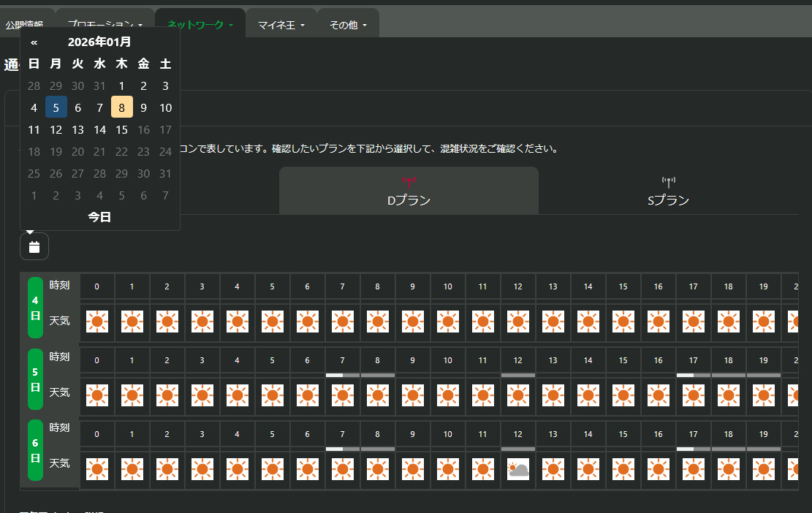Open the ネットワーク dropdown menu
Image resolution: width=812 pixels, height=513 pixels.
(200, 24)
